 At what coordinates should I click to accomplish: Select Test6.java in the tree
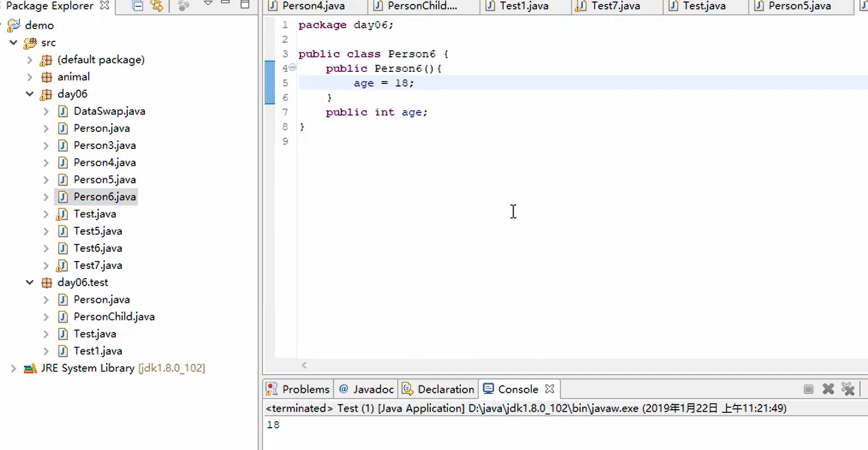coord(98,248)
